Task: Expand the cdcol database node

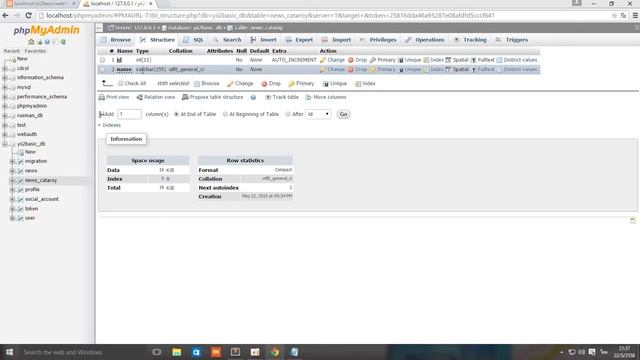Action: 5,69
